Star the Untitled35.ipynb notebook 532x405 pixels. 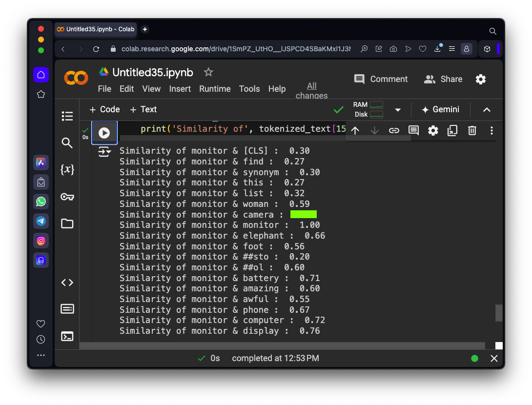click(208, 72)
